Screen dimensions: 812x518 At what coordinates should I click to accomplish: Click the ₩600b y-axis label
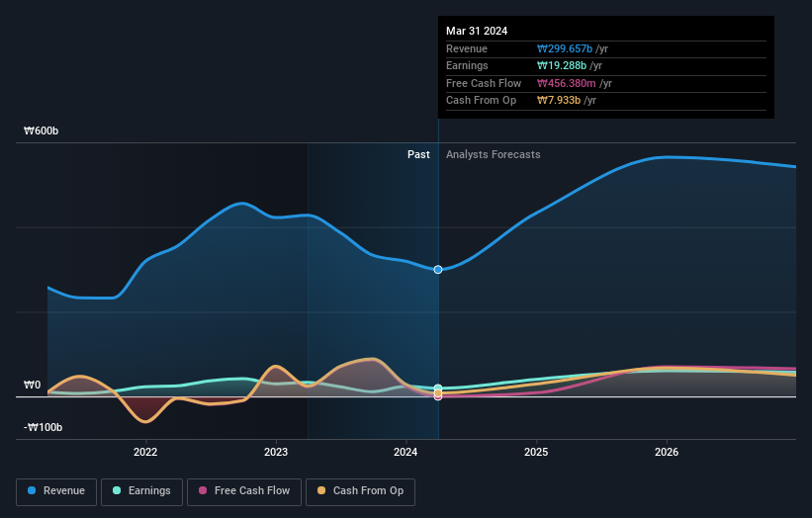[41, 130]
